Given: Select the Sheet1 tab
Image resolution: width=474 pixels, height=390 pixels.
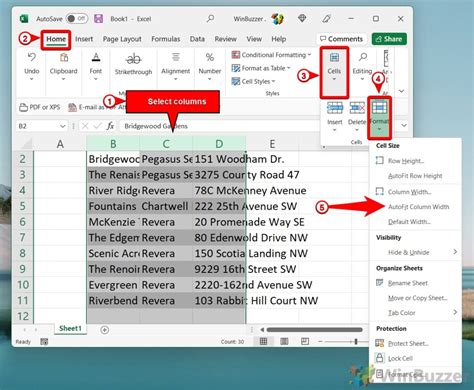Looking at the screenshot, I should point(70,328).
